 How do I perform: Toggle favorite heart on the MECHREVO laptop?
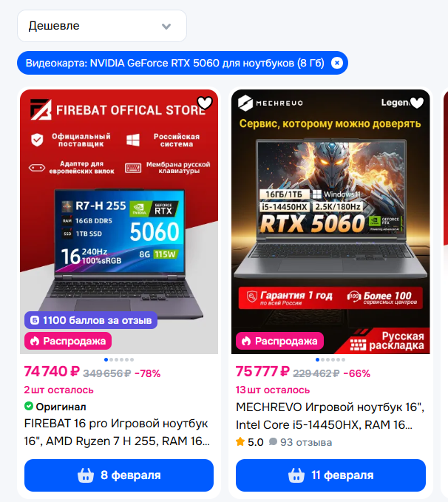(417, 103)
